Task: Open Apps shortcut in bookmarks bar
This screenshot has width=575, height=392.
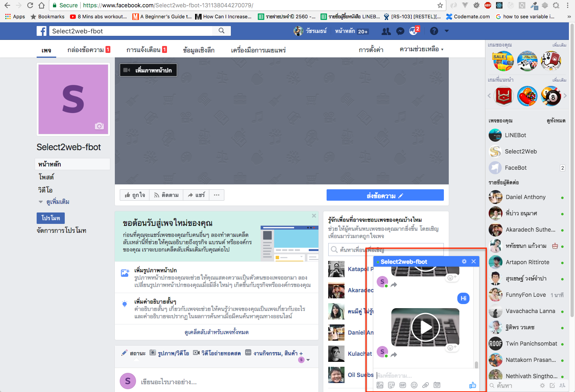Action: tap(15, 17)
